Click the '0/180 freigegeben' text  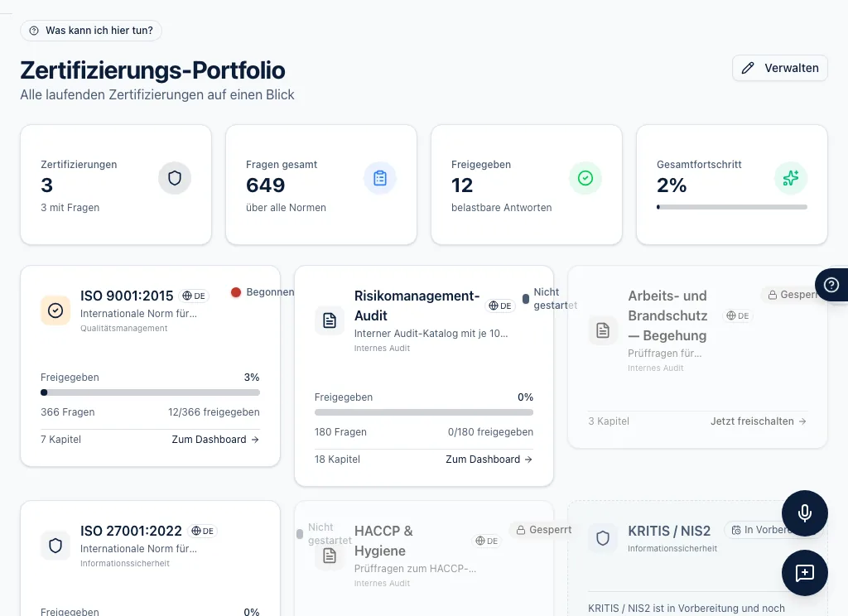[490, 432]
